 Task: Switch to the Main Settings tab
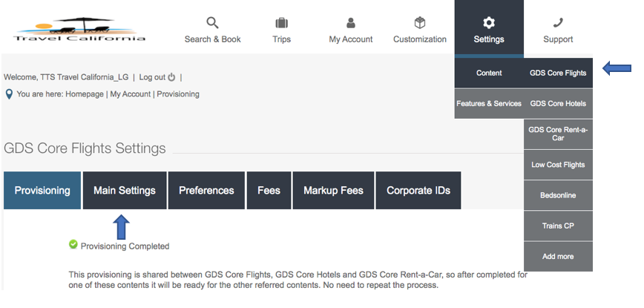(x=125, y=191)
